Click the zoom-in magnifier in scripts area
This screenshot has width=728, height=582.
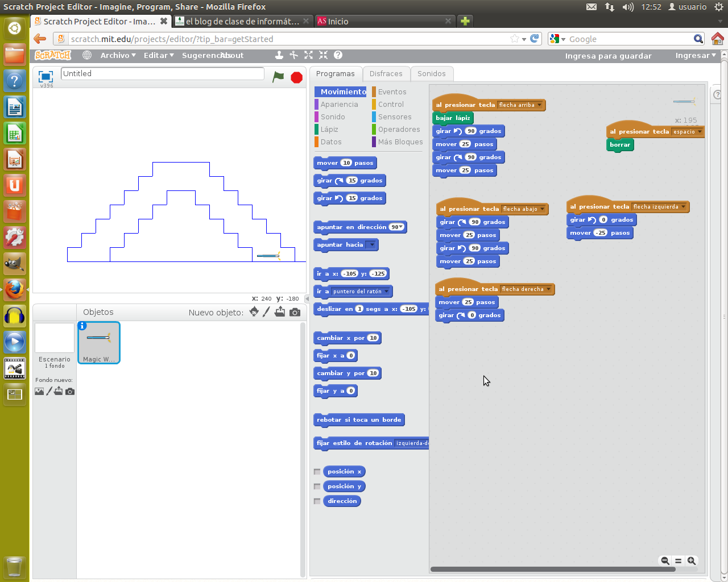692,561
